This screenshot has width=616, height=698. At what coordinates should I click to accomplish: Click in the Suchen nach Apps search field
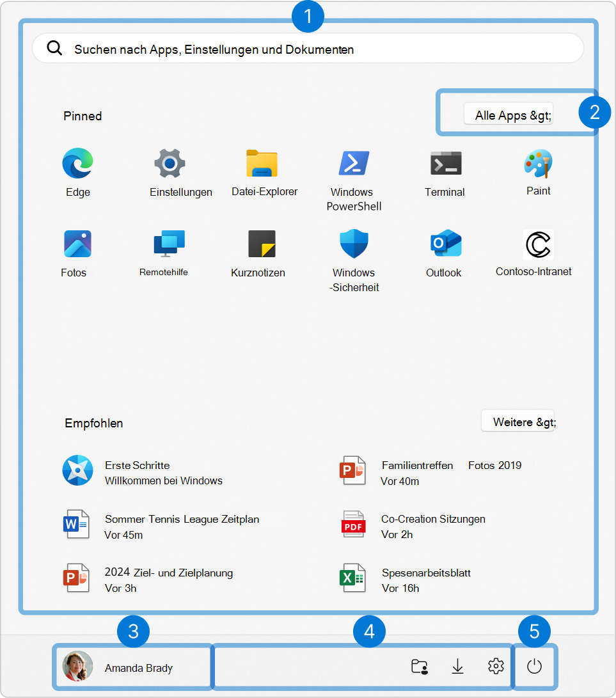[x=308, y=48]
